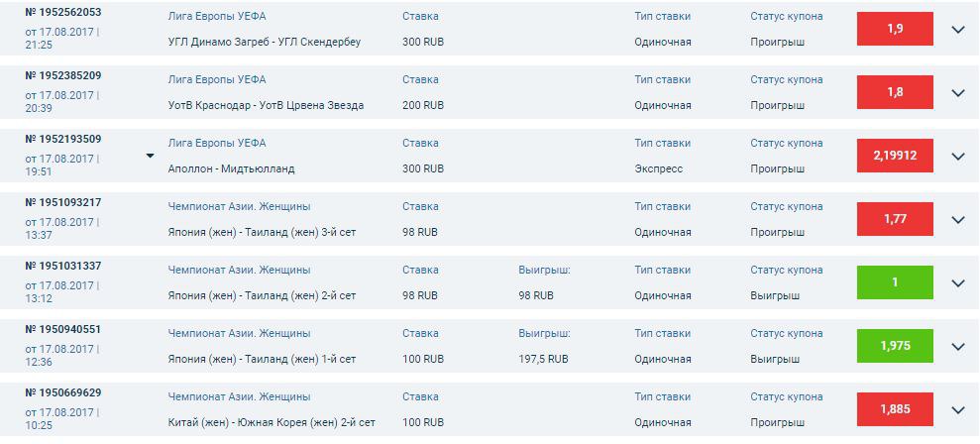Click the green odds box showing 1
This screenshot has width=980, height=444.
pos(895,283)
